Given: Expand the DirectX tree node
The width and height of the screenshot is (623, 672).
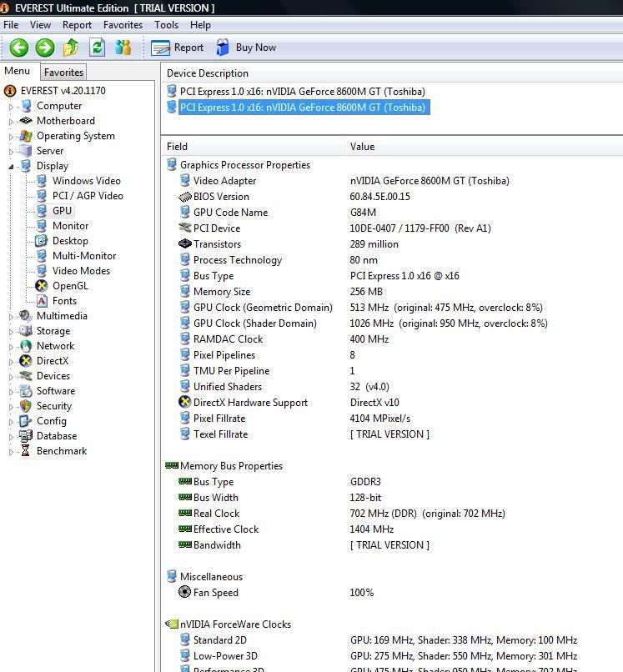Looking at the screenshot, I should tap(11, 361).
